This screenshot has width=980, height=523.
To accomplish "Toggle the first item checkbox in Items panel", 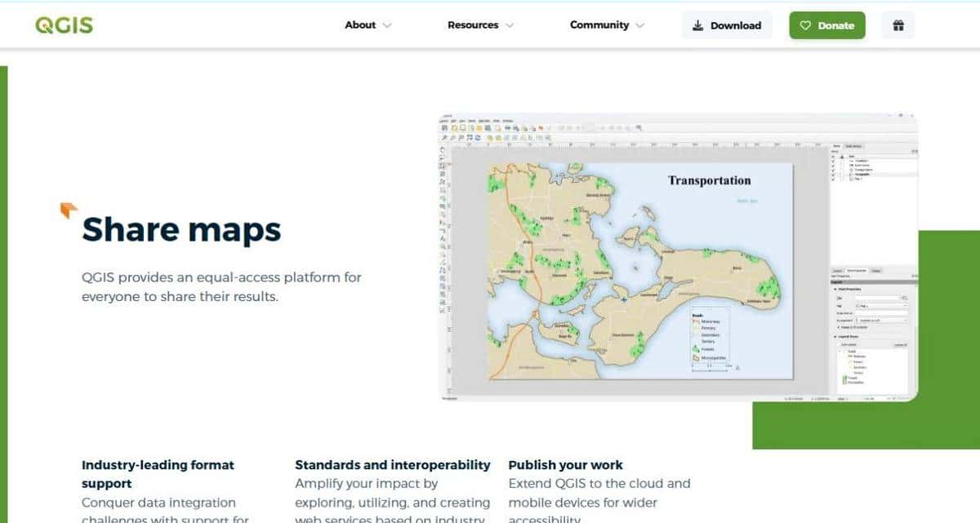I will click(x=834, y=162).
